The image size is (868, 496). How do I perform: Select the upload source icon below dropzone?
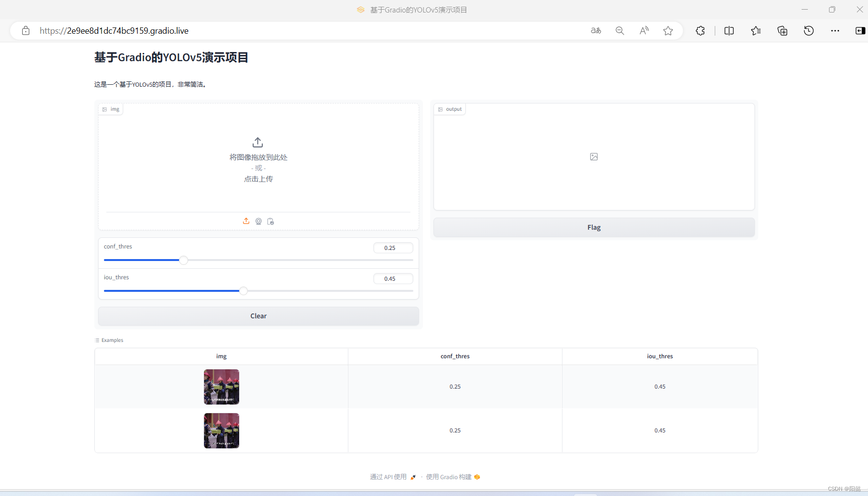point(246,221)
